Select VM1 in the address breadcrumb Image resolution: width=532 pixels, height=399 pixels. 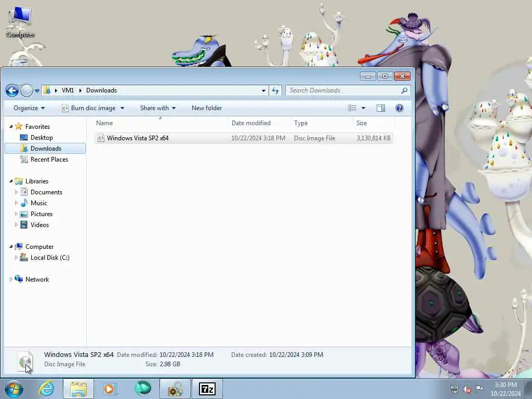tap(68, 90)
